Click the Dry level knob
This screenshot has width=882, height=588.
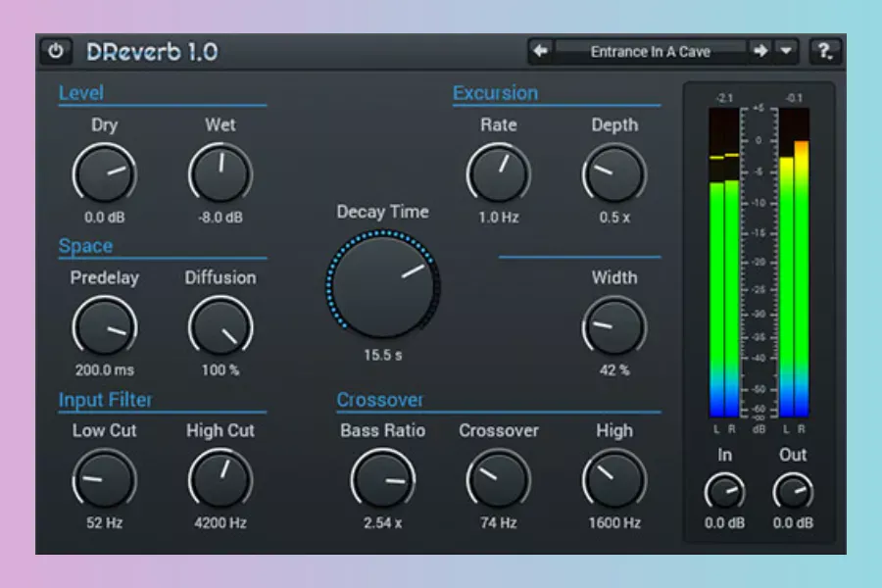(x=105, y=173)
